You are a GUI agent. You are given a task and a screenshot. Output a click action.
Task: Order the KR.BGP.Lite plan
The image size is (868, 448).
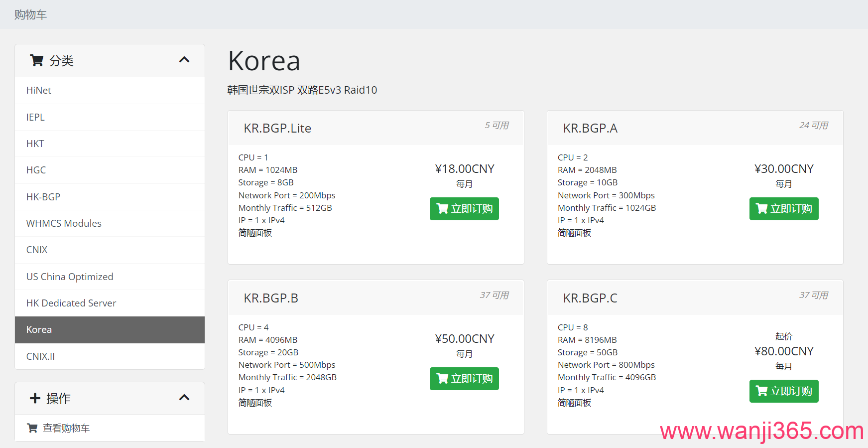point(464,209)
